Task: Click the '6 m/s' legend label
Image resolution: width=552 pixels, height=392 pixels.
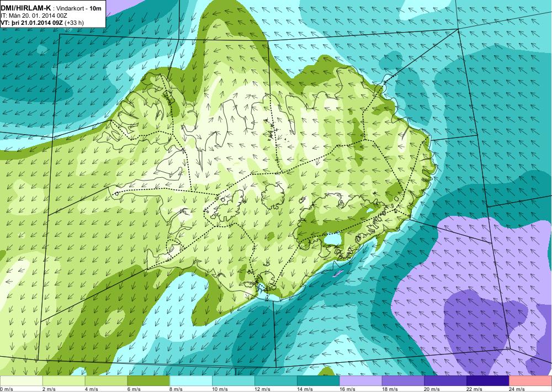Action: (x=134, y=389)
